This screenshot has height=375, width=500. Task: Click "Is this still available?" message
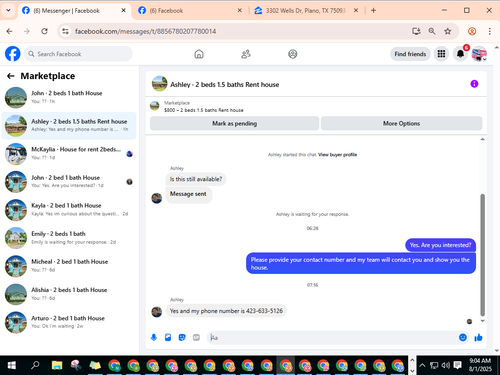pyautogui.click(x=196, y=179)
